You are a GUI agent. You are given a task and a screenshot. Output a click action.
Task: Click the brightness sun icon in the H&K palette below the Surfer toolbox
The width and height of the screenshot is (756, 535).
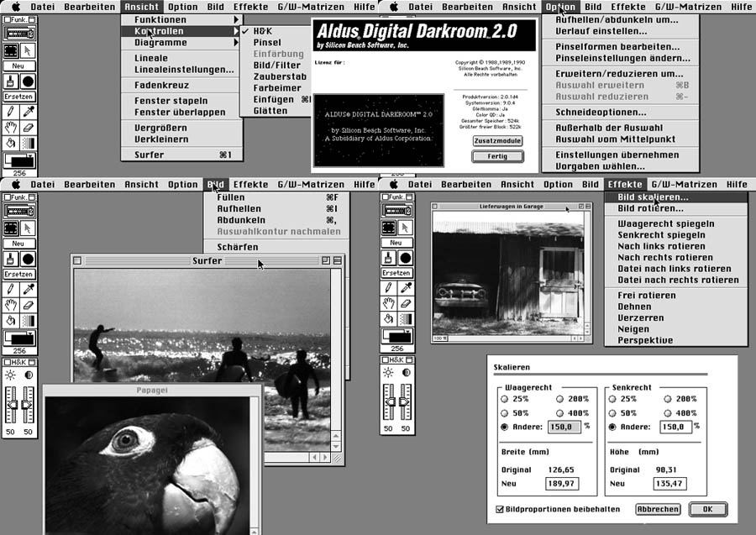[x=11, y=375]
